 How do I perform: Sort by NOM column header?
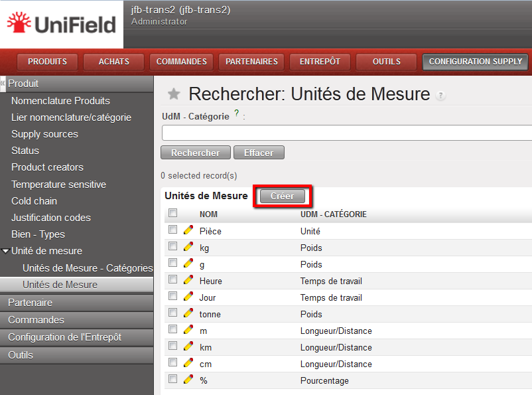(x=208, y=214)
